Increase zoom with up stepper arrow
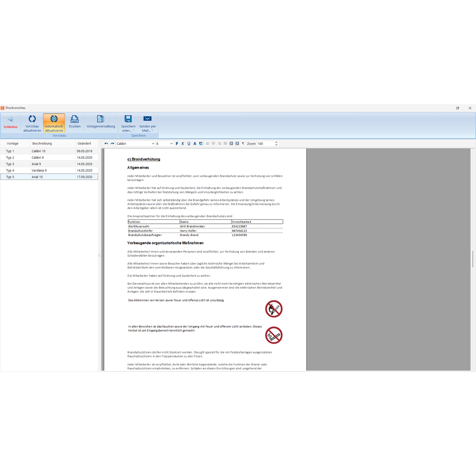 click(x=276, y=142)
